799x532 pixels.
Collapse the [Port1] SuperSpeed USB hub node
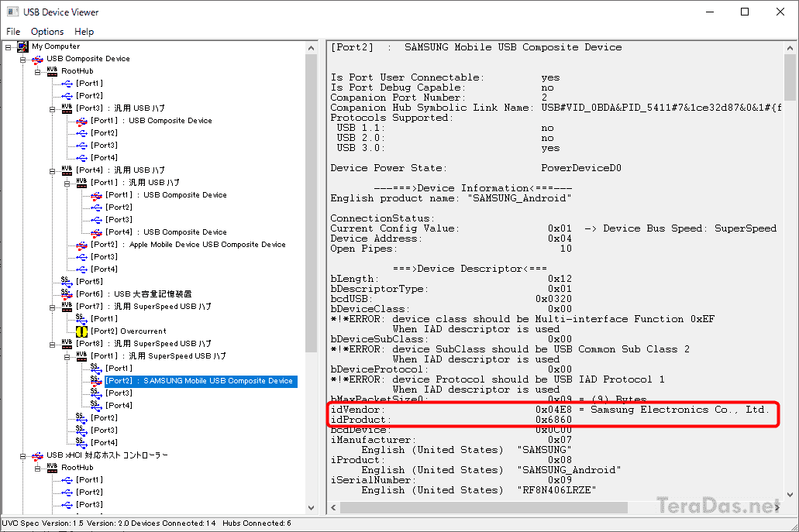(x=67, y=356)
